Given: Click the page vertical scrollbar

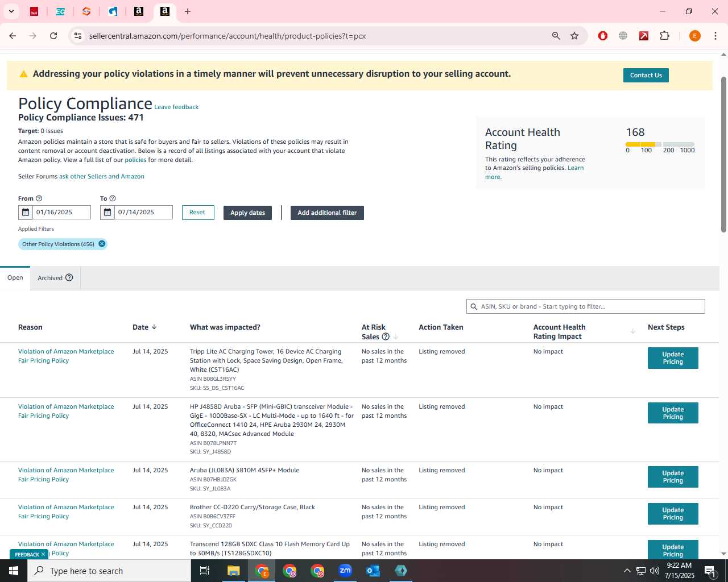Looking at the screenshot, I should (723, 153).
